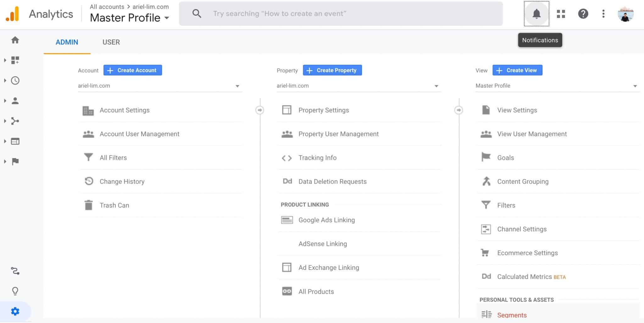Click the search field
This screenshot has width=644, height=323.
(341, 14)
